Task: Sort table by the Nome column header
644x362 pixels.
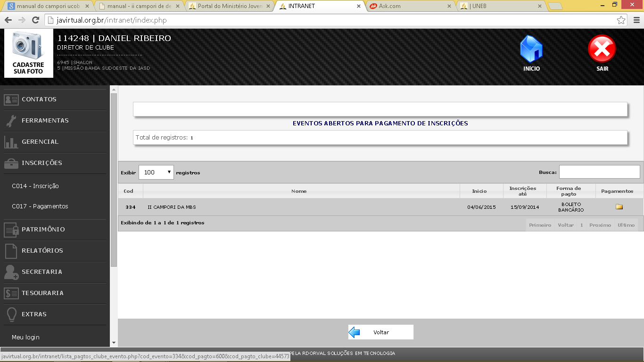Action: [x=301, y=191]
